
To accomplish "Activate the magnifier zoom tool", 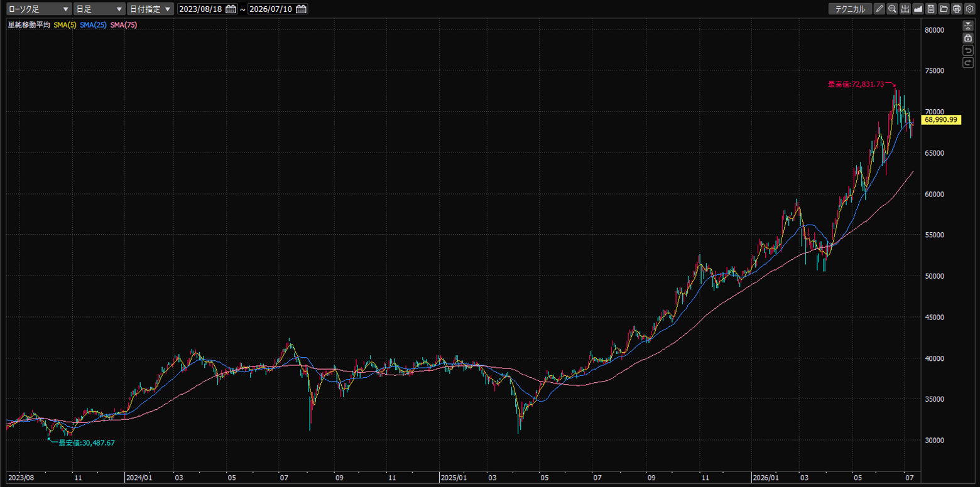I will pyautogui.click(x=892, y=9).
